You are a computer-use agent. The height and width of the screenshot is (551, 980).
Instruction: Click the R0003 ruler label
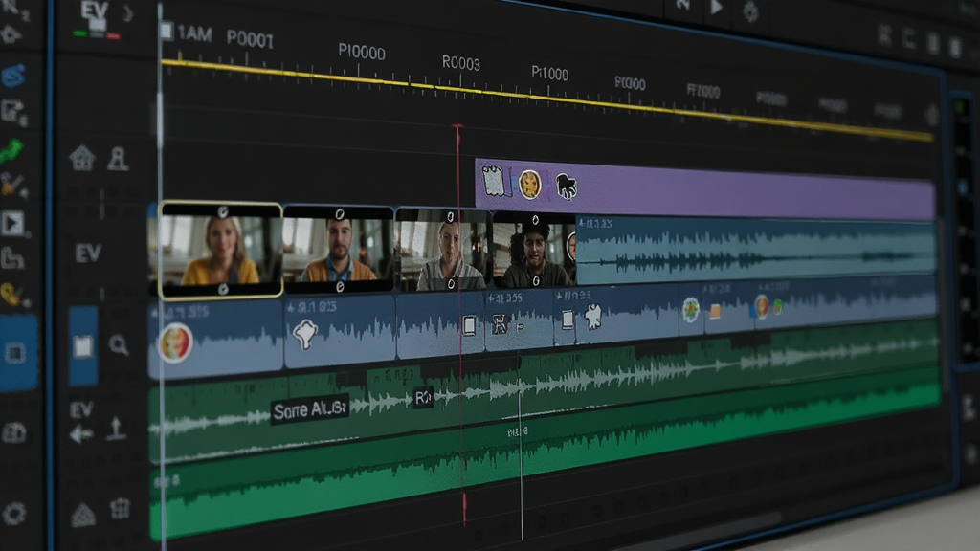(460, 63)
